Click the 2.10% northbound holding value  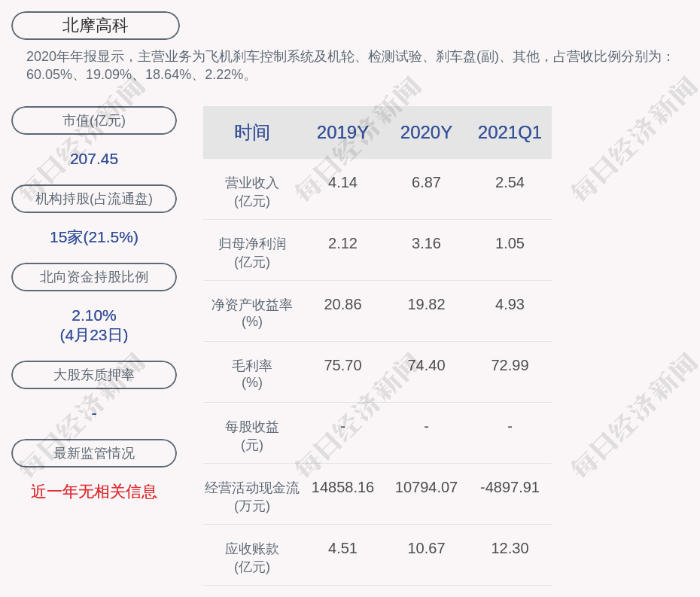pyautogui.click(x=94, y=315)
